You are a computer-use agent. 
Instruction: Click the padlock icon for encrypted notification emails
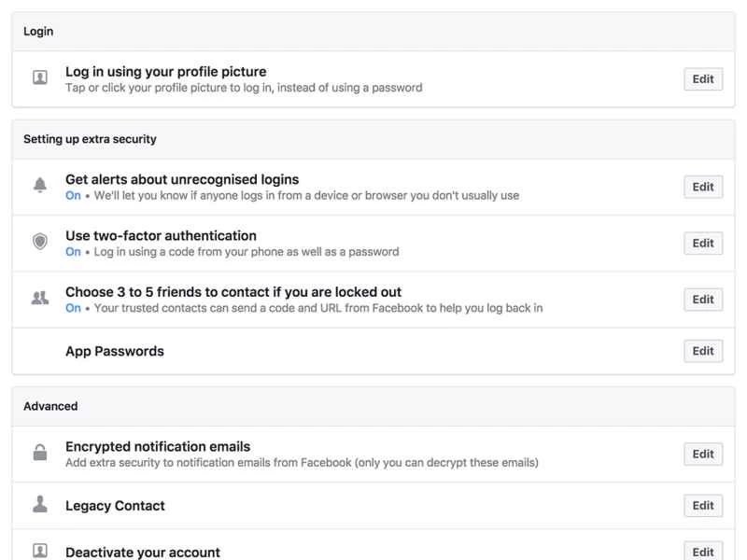tap(39, 452)
